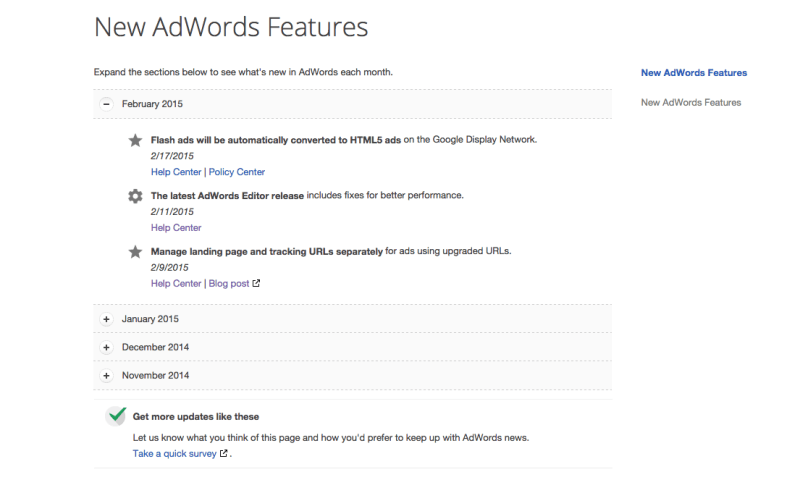Image resolution: width=800 pixels, height=493 pixels.
Task: Click the external link icon after Blog post
Action: (x=256, y=283)
